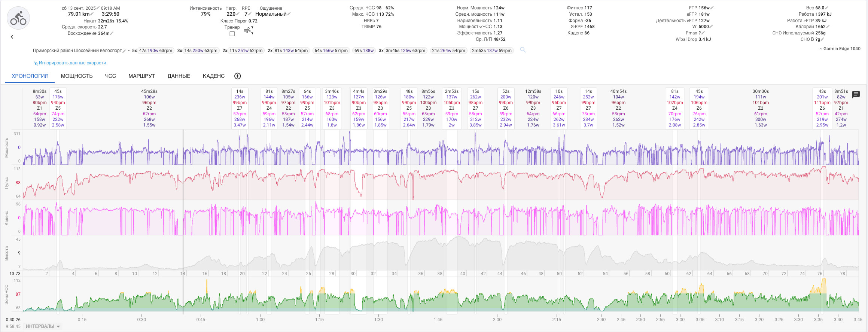Select the 30m30s 111w interval column

761,108
